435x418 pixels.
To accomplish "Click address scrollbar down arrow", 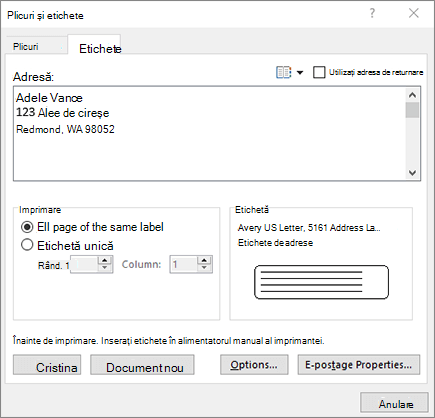I will click(412, 173).
